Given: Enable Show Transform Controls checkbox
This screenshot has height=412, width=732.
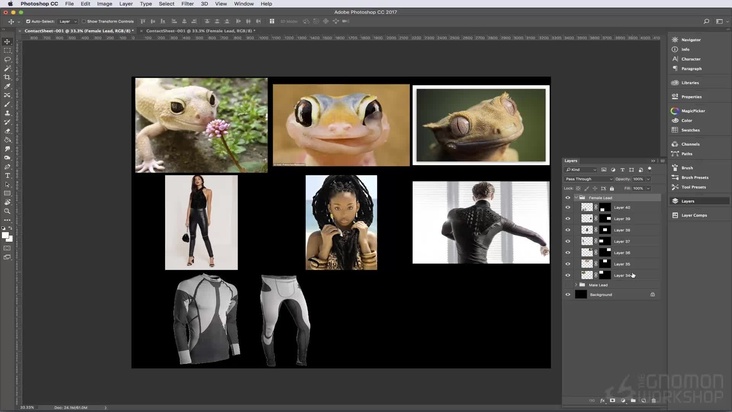Looking at the screenshot, I should [84, 20].
